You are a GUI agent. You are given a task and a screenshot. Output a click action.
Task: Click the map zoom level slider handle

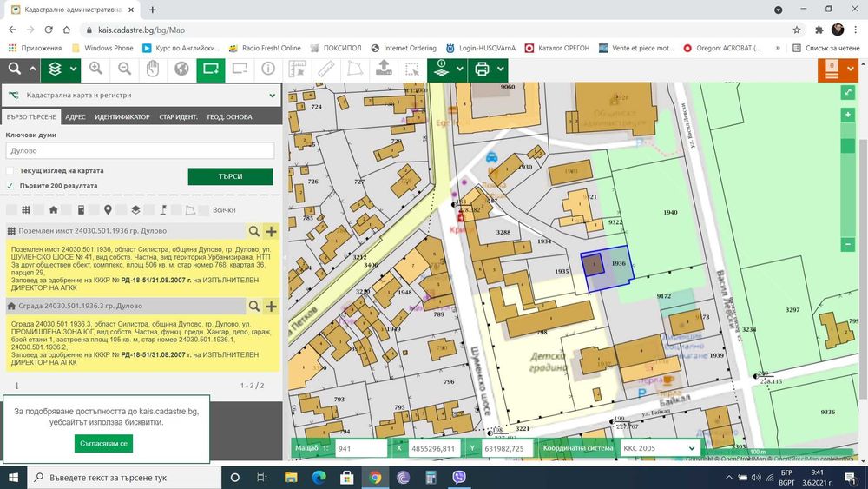point(848,146)
